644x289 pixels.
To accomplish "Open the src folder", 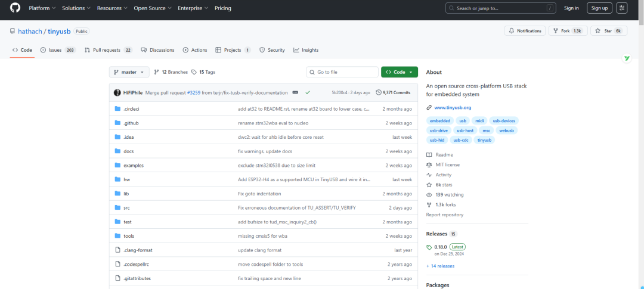I will (126, 208).
